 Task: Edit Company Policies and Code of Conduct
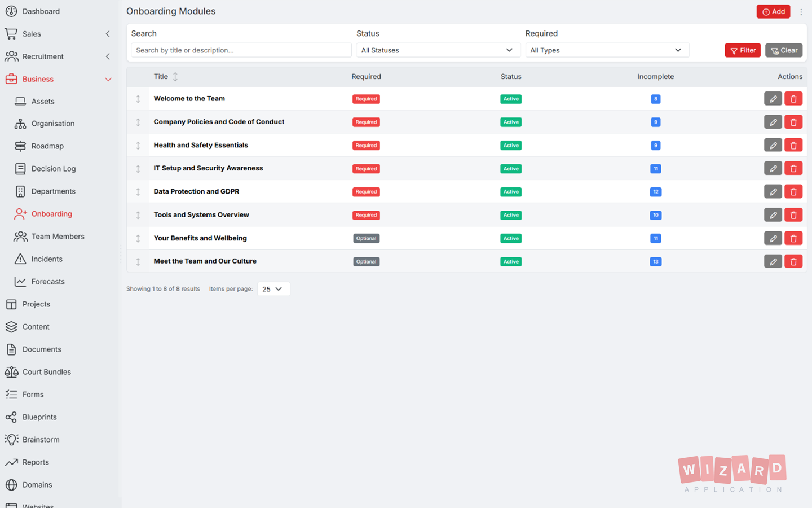tap(773, 122)
